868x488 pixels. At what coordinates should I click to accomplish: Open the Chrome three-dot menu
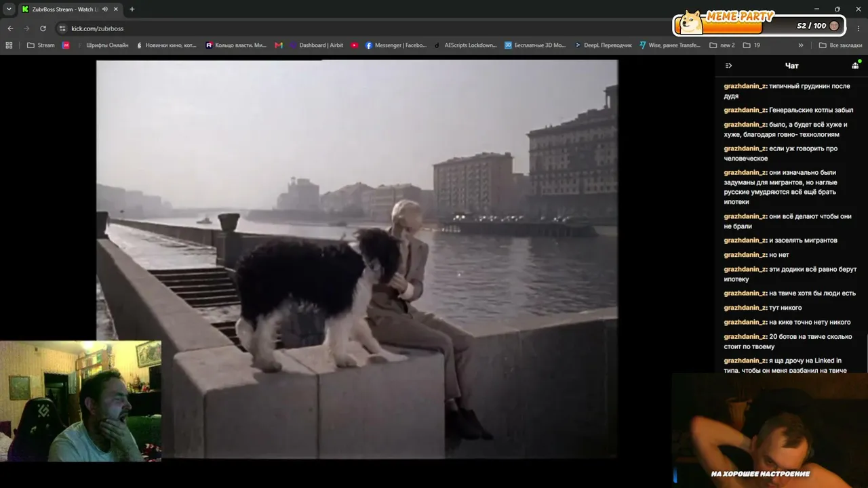(858, 28)
